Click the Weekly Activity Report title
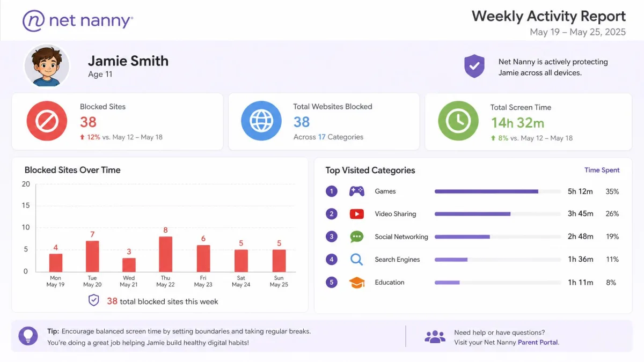644x362 pixels. tap(548, 16)
